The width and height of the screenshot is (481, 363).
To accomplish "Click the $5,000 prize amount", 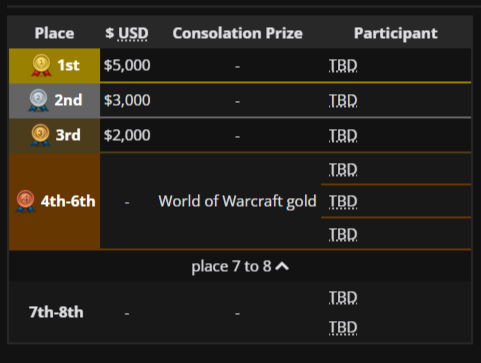I will click(127, 65).
